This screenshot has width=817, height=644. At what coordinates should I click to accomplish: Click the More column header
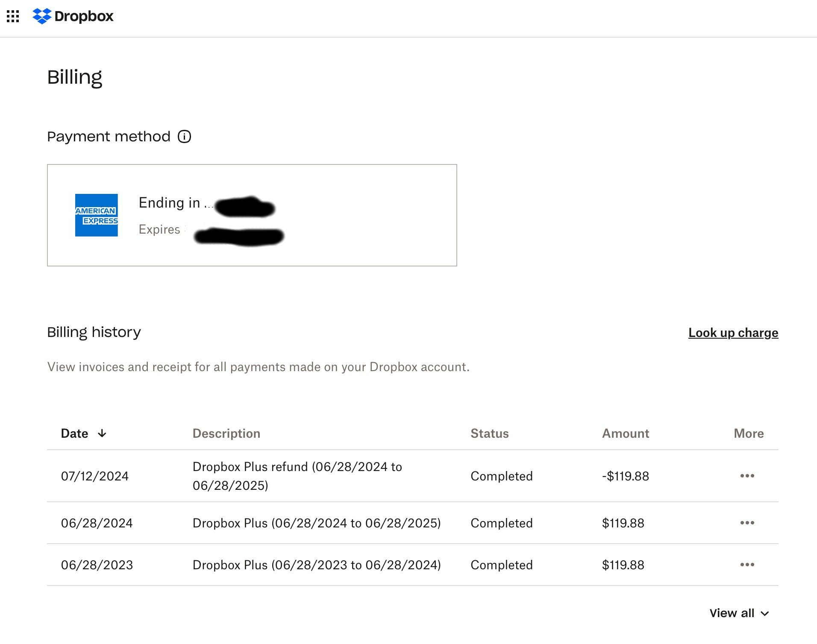click(749, 433)
